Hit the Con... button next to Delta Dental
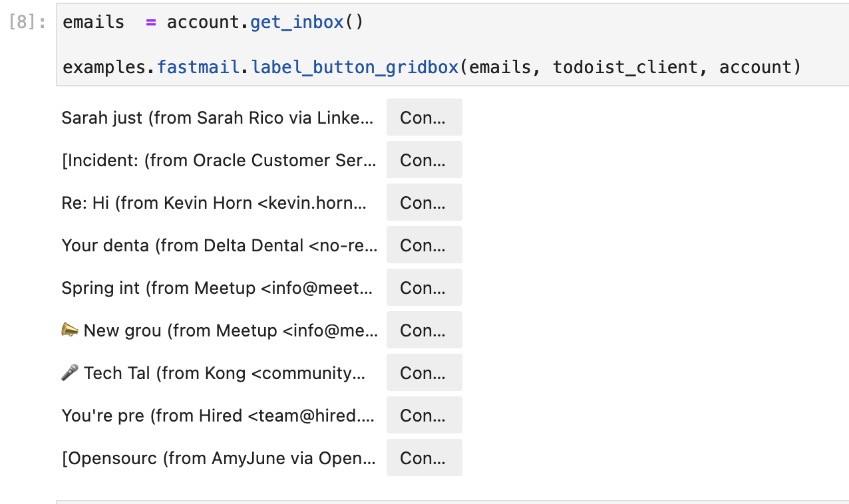 424,245
